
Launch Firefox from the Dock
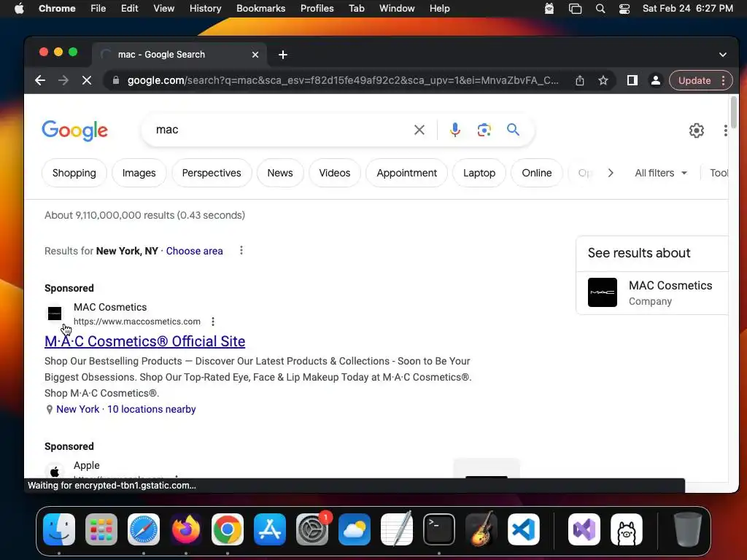coord(186,529)
